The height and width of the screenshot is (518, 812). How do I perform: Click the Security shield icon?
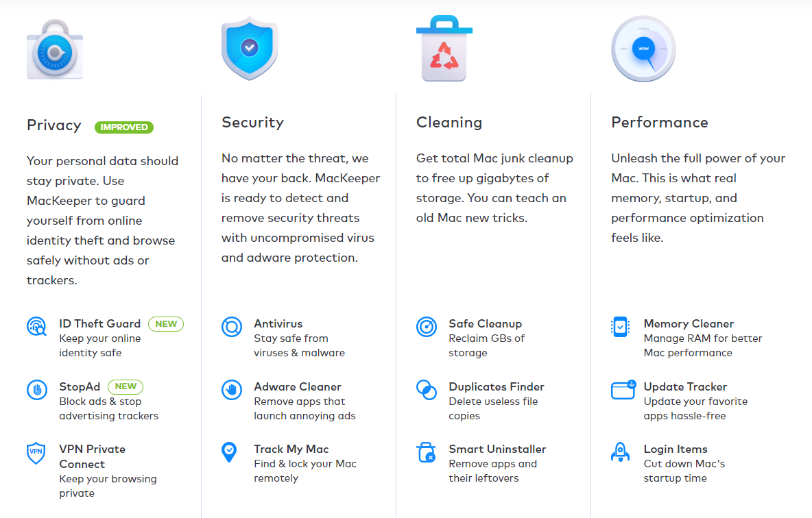tap(249, 49)
